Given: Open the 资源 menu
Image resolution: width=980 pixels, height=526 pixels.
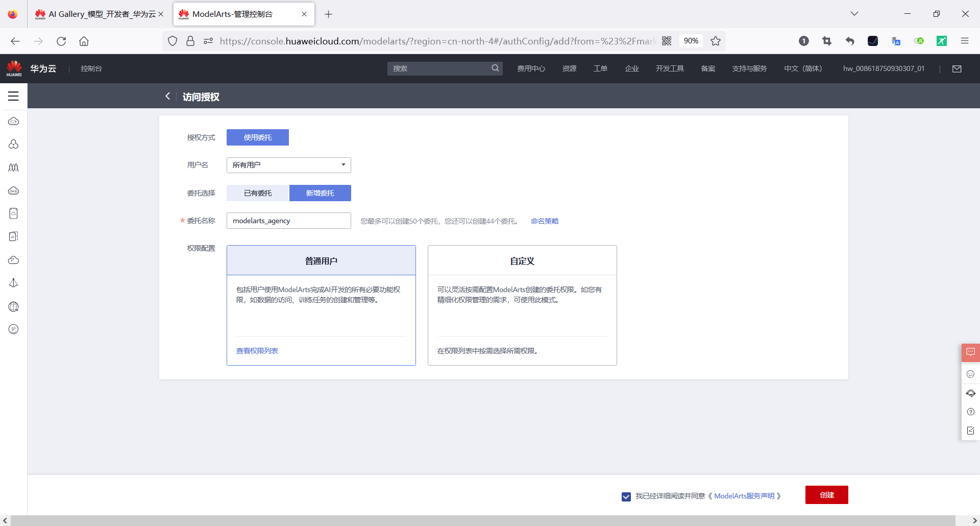Looking at the screenshot, I should click(569, 68).
